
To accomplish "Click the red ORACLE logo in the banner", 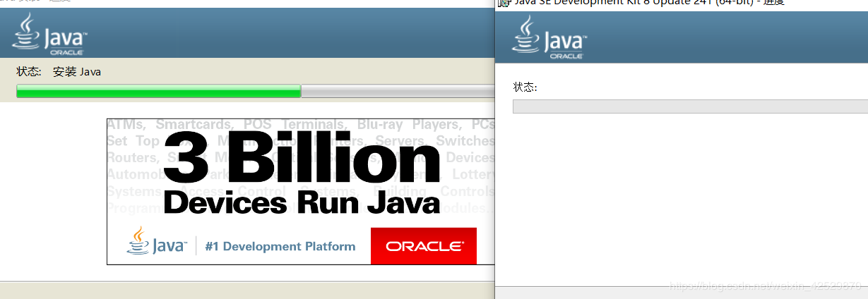I will [x=424, y=246].
